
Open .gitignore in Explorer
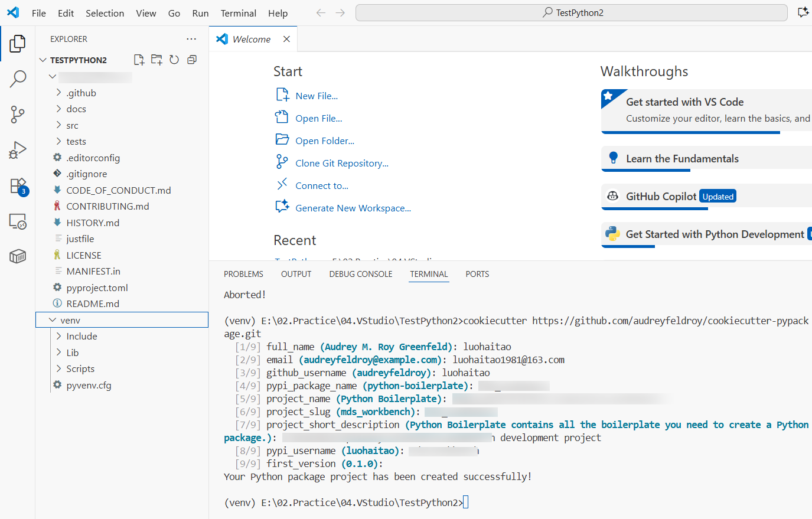coord(122,174)
